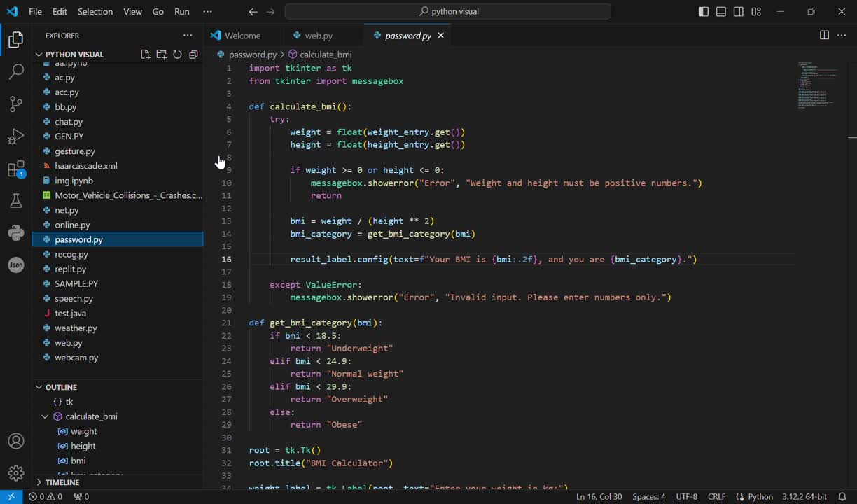Toggle the bottom panel visibility
The image size is (857, 504).
point(721,12)
